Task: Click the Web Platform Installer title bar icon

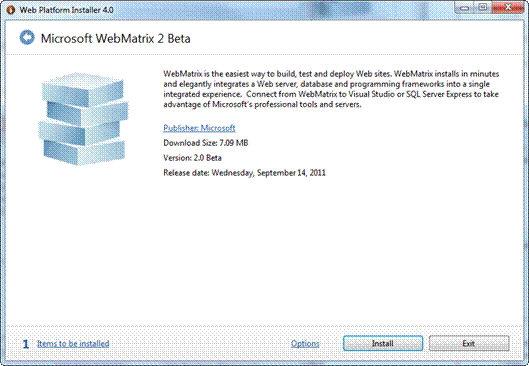Action: tap(10, 10)
